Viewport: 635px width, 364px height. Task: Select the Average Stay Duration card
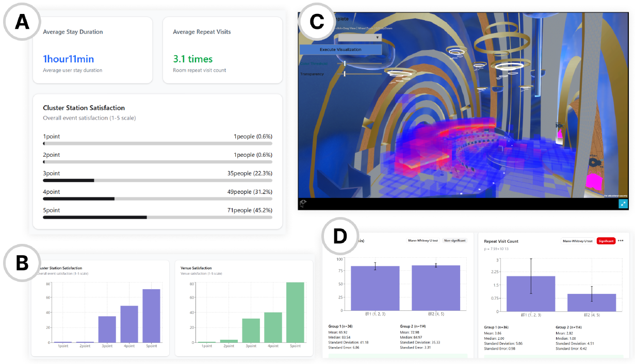tap(92, 49)
